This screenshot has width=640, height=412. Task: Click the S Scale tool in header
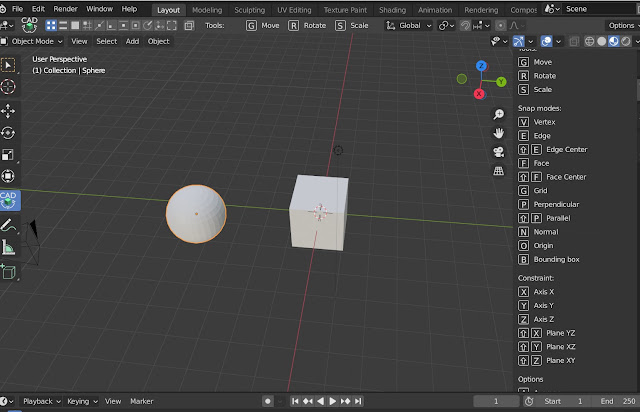(352, 26)
